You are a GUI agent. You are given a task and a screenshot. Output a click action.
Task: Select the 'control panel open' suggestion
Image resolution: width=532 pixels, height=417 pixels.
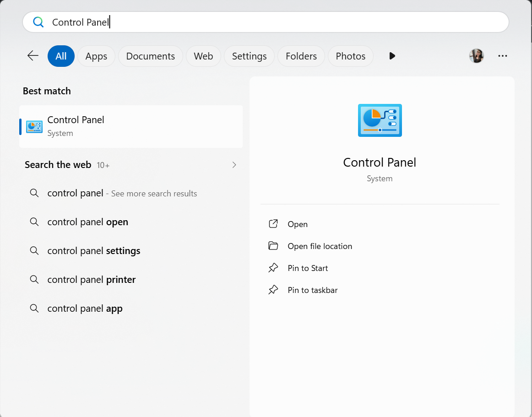coord(131,222)
